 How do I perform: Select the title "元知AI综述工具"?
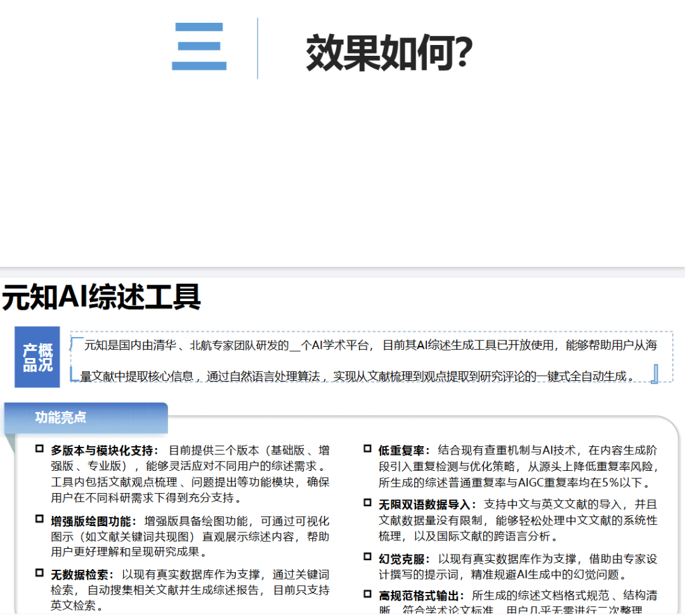coord(101,297)
